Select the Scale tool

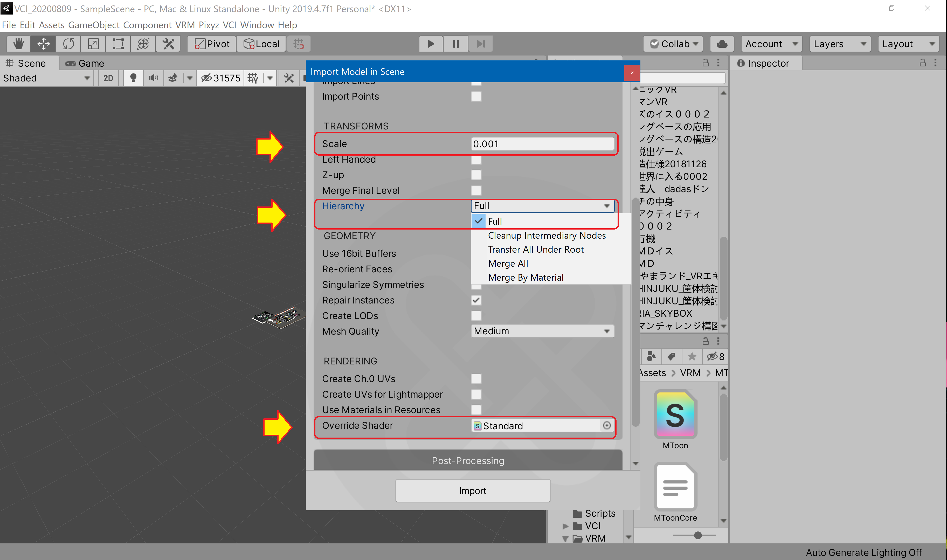(x=93, y=44)
